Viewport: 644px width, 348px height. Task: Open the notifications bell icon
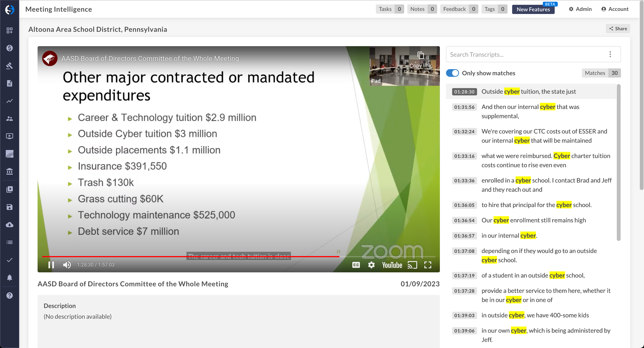click(x=10, y=278)
